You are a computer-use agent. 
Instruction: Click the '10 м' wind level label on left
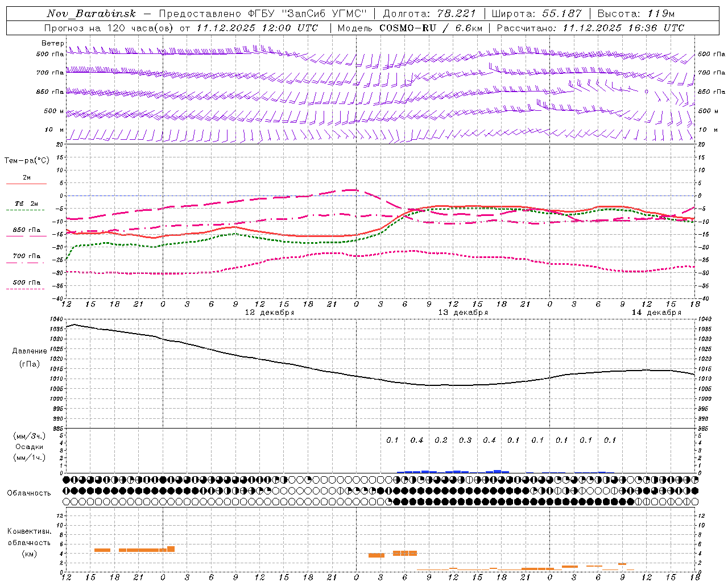[55, 130]
